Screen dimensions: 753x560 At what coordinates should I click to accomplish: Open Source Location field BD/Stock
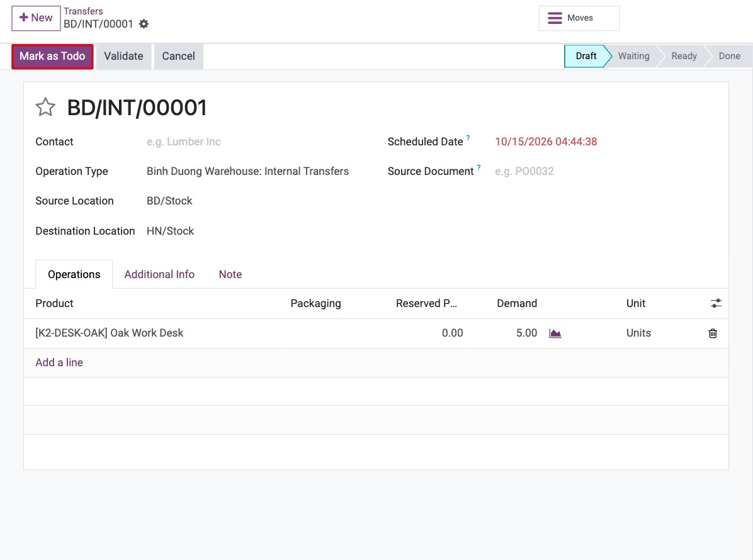(254, 201)
